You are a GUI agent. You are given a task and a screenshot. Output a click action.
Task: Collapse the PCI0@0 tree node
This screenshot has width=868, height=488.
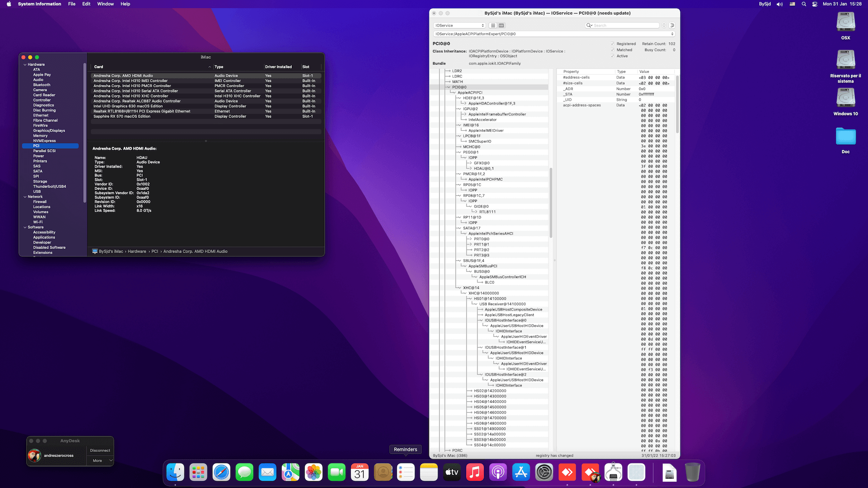click(x=448, y=87)
